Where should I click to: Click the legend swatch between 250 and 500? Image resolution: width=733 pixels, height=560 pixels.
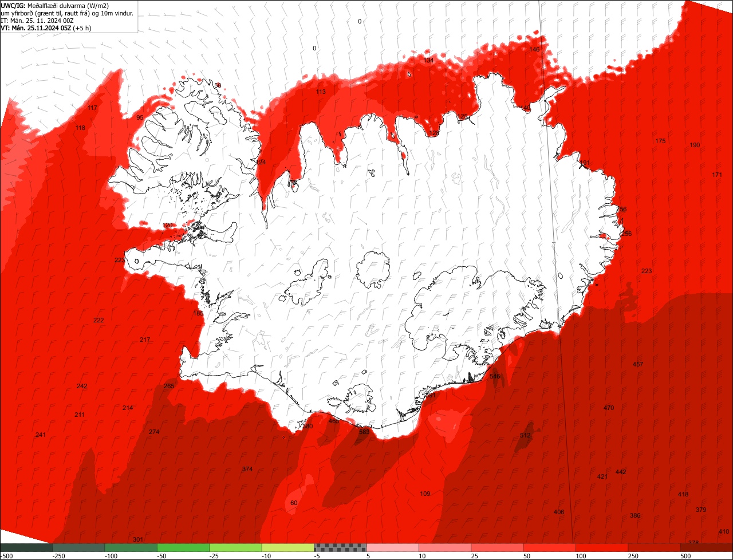coord(655,547)
